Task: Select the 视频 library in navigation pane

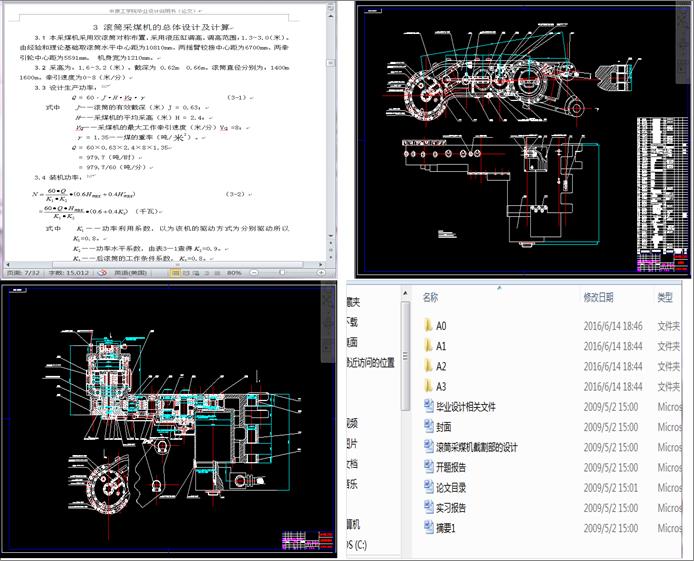Action: pos(353,423)
